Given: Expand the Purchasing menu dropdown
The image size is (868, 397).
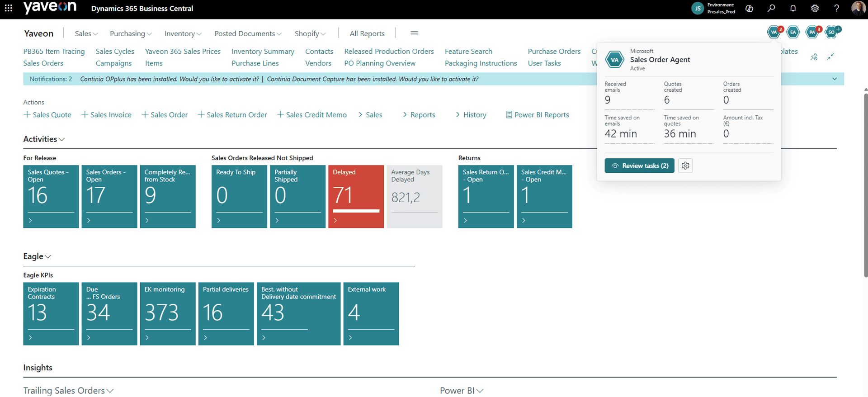Looking at the screenshot, I should 131,33.
